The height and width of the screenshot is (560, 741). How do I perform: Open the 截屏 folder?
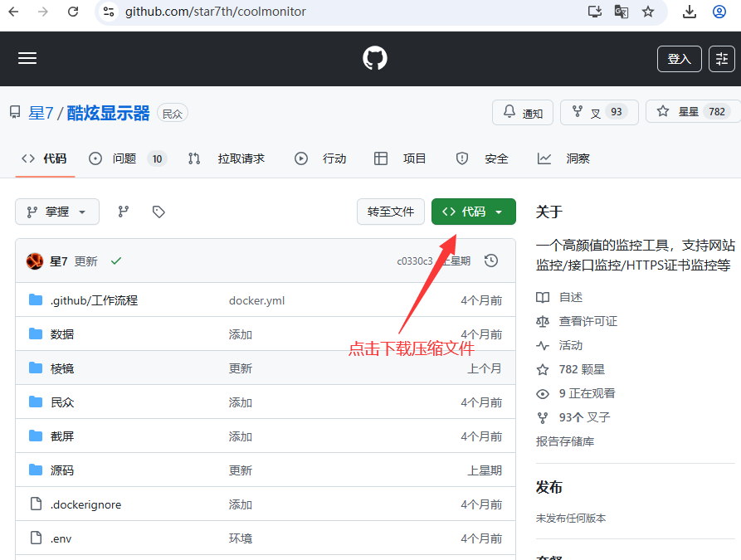click(x=62, y=436)
